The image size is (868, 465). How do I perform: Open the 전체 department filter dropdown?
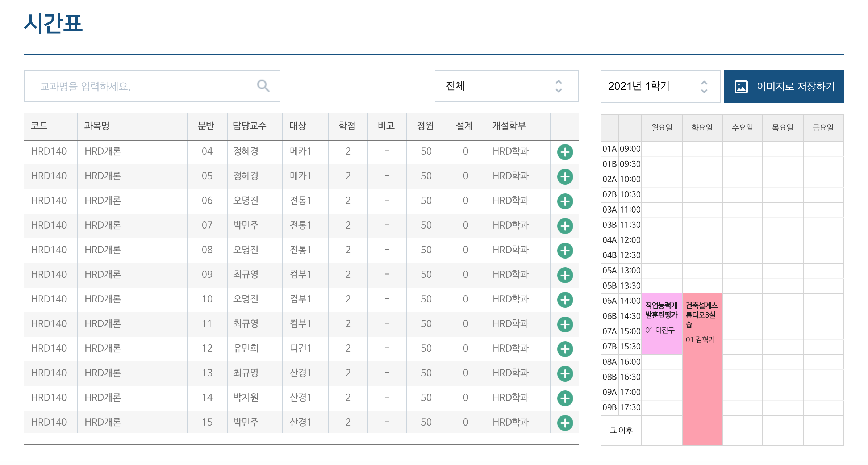tap(506, 86)
